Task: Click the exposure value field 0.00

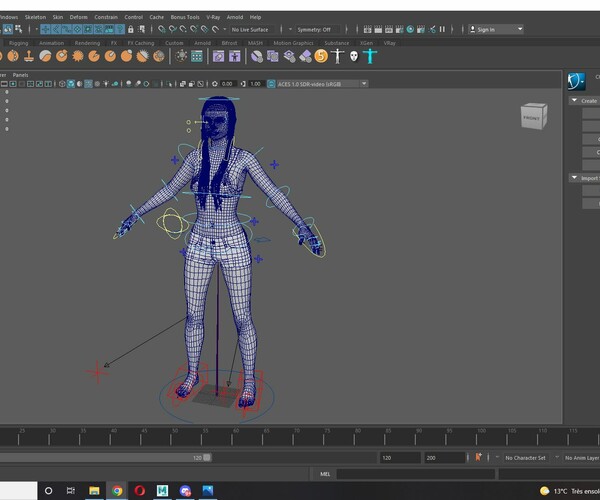Action: tap(227, 84)
